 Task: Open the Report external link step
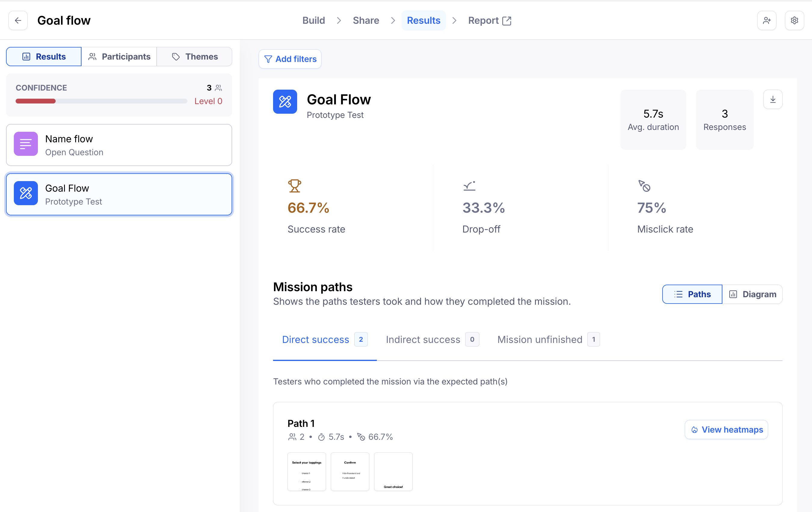click(490, 20)
